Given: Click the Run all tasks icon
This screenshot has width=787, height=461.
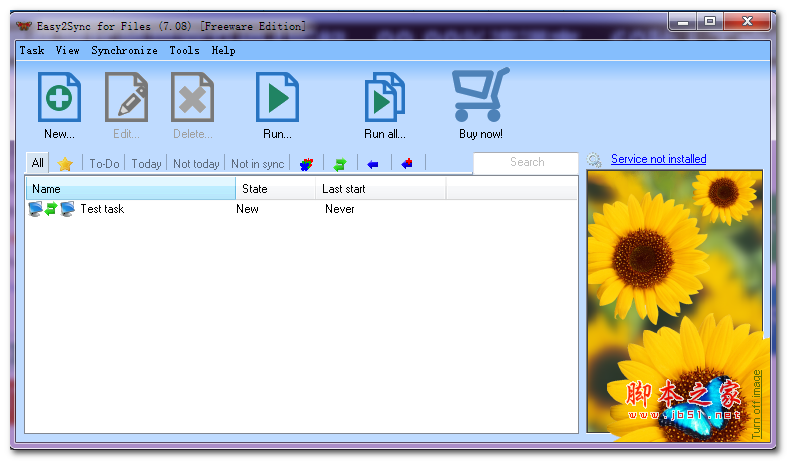Looking at the screenshot, I should (x=384, y=97).
